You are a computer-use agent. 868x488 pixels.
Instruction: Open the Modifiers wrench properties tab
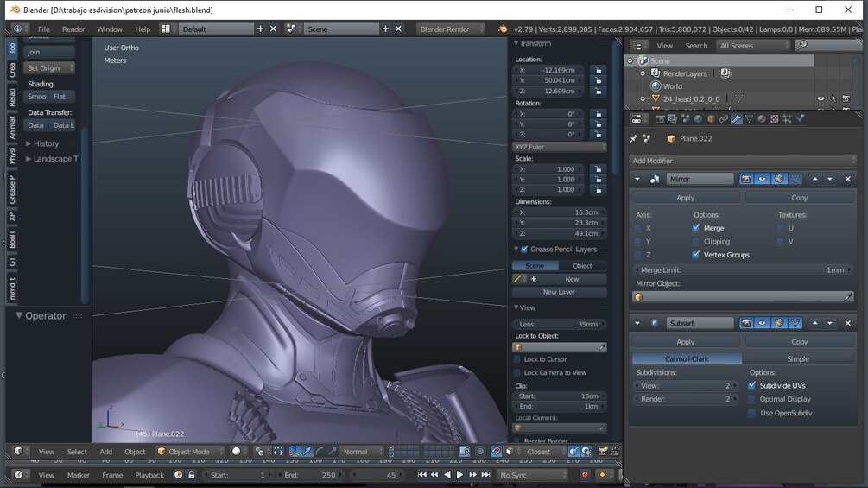(x=736, y=118)
